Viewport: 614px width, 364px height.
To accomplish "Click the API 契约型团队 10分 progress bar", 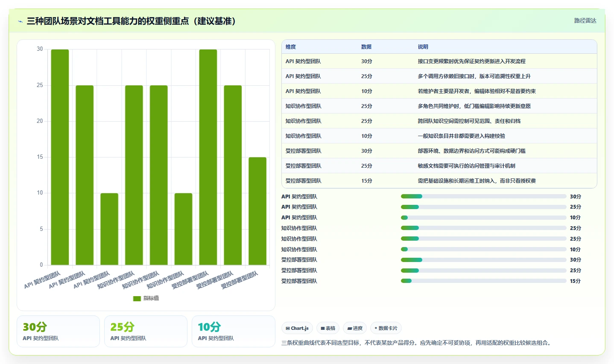I will click(x=483, y=218).
